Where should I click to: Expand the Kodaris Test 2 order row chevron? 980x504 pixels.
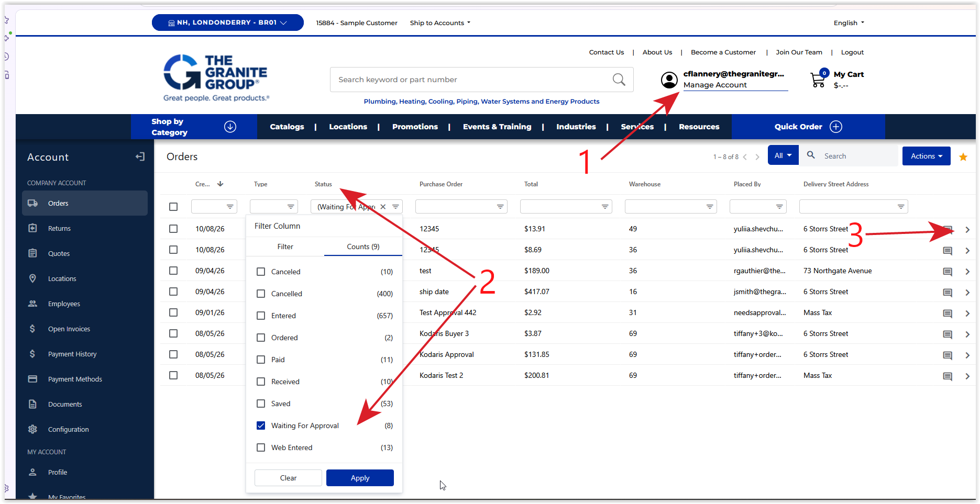pyautogui.click(x=967, y=376)
